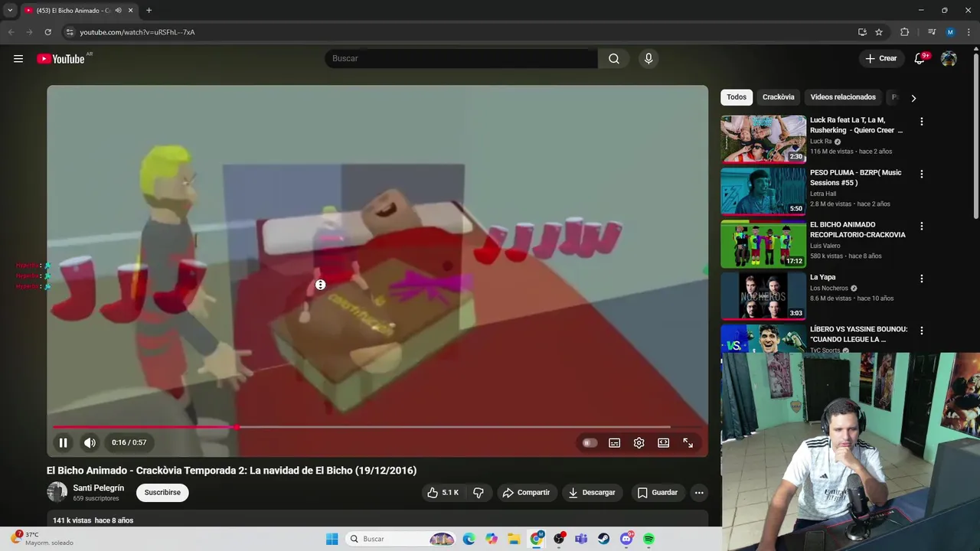980x551 pixels.
Task: Dislike the video with thumbs-down
Action: point(479,493)
